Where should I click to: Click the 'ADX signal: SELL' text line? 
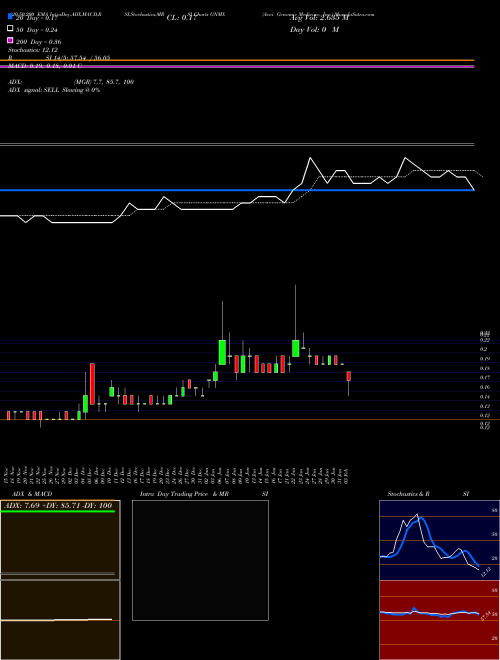(54, 90)
